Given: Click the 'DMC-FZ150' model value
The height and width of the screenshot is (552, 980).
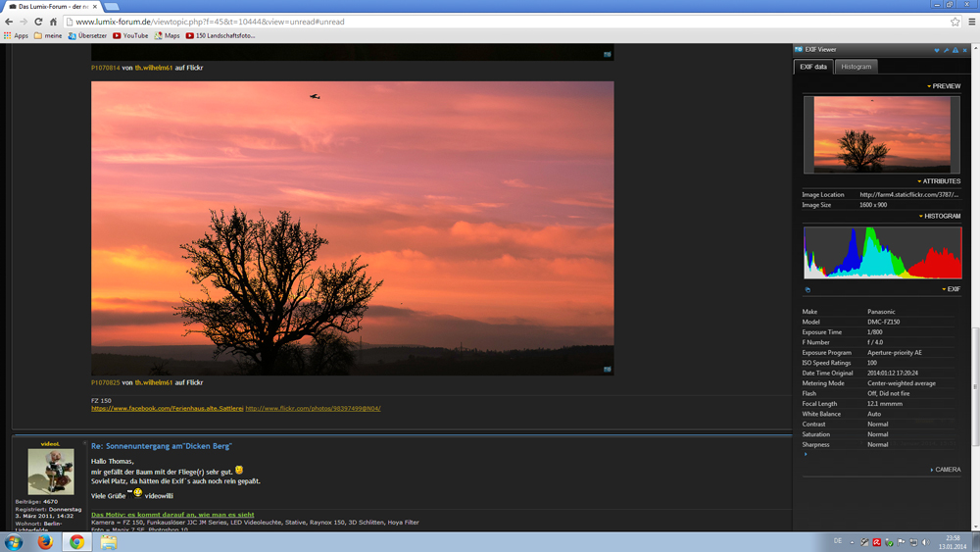Looking at the screenshot, I should pyautogui.click(x=883, y=322).
